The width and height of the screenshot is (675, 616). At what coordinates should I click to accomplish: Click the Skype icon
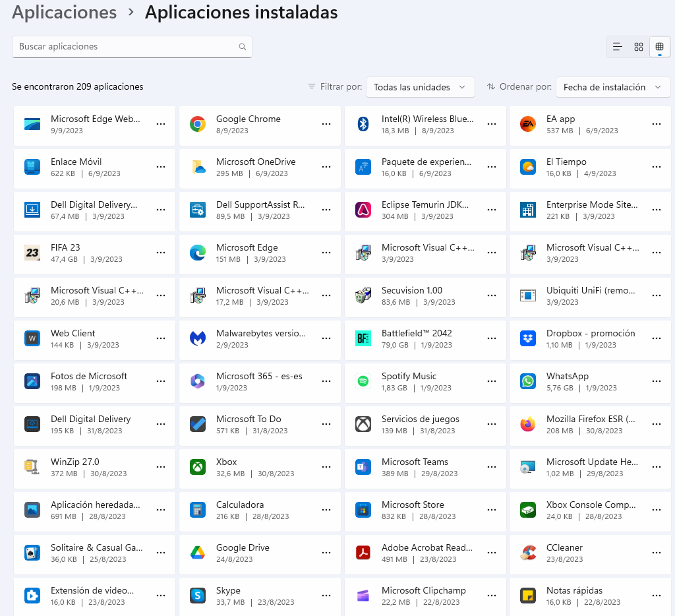click(198, 596)
